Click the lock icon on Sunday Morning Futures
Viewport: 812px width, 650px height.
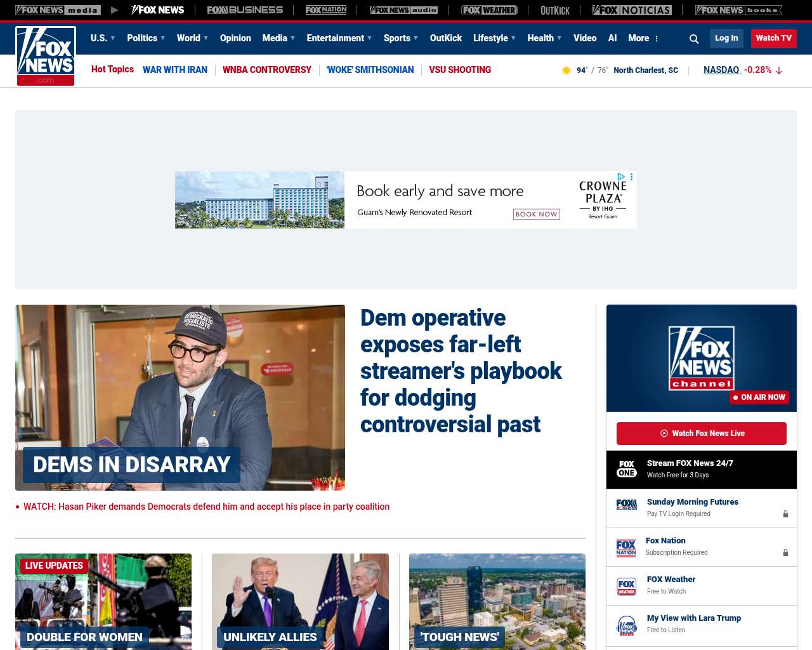(785, 514)
